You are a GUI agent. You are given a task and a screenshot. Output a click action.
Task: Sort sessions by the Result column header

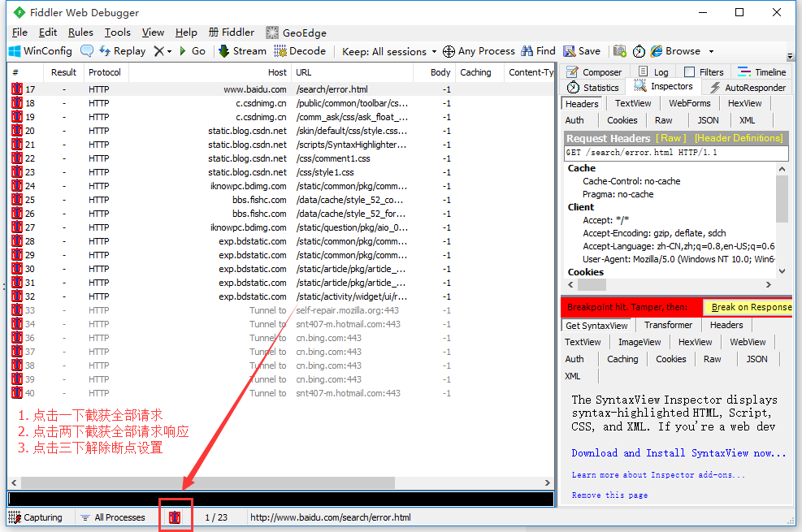[x=63, y=72]
